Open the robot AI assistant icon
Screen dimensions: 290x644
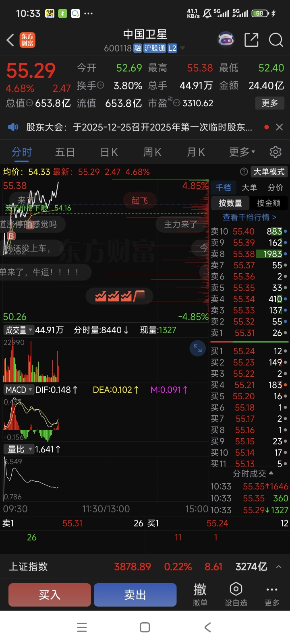[x=226, y=40]
